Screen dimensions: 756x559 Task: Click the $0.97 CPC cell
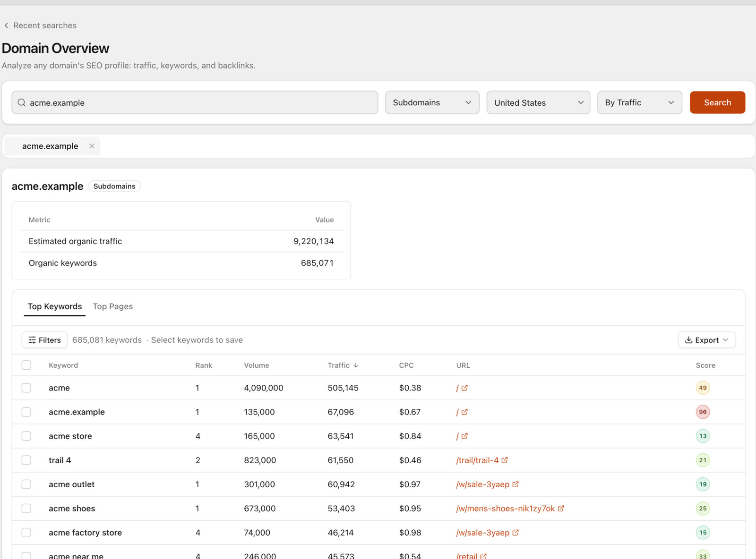point(410,484)
